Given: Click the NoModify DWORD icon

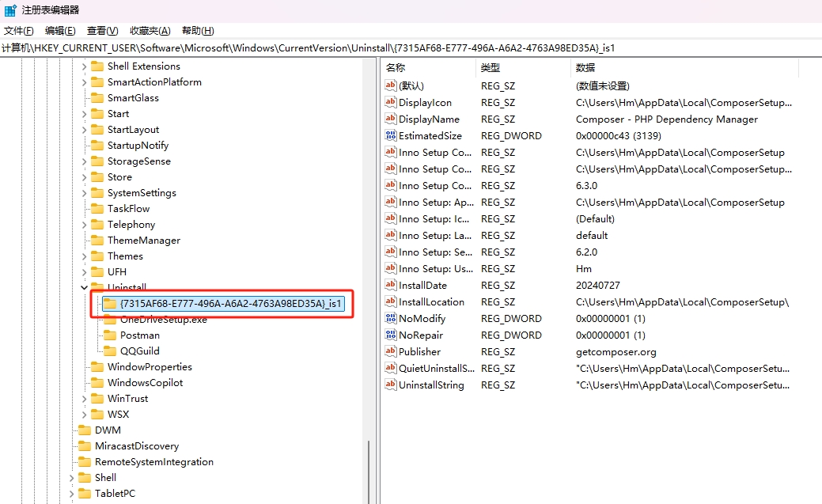Looking at the screenshot, I should (x=391, y=318).
